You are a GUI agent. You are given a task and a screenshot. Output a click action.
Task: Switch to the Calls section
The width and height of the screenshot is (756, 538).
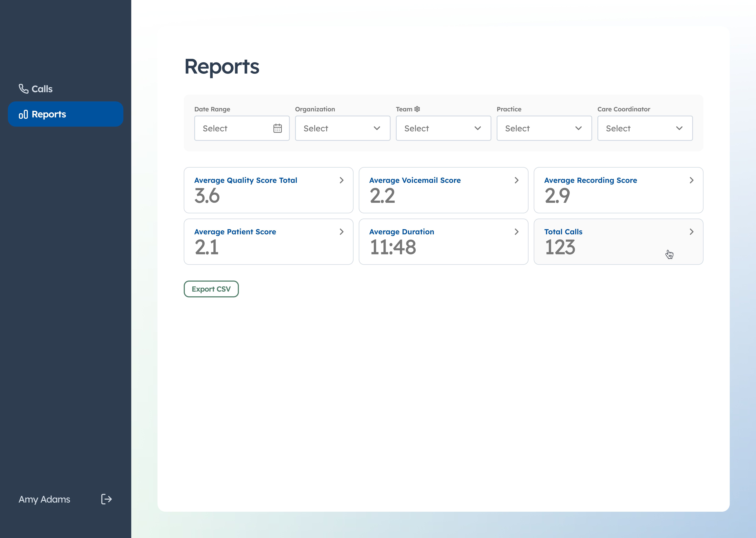(41, 88)
